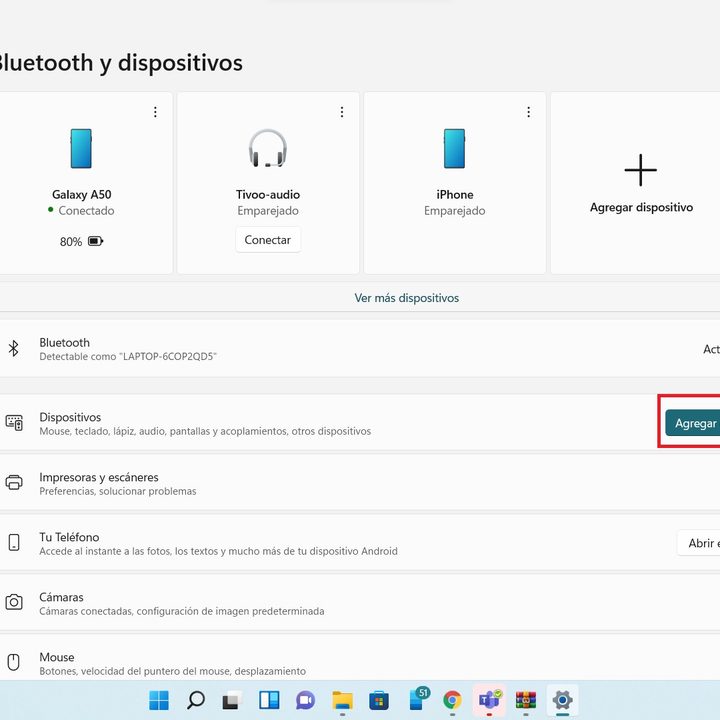
Task: Click the printer icon
Action: 14,482
